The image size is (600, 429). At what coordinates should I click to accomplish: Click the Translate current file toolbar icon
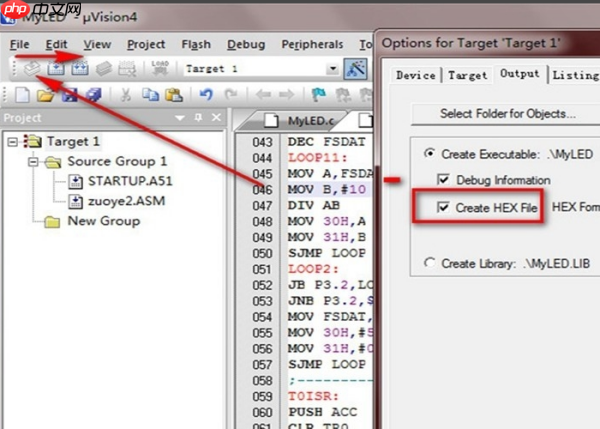pyautogui.click(x=32, y=69)
